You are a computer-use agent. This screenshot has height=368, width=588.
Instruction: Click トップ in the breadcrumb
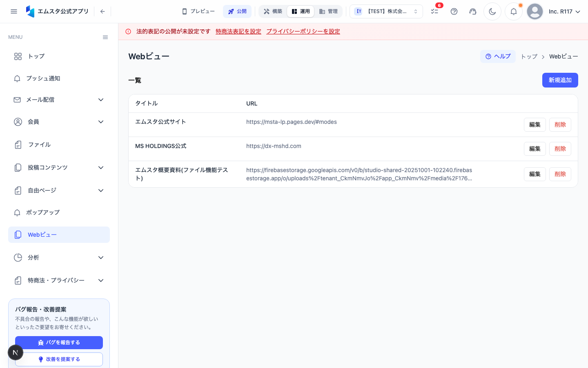[529, 56]
